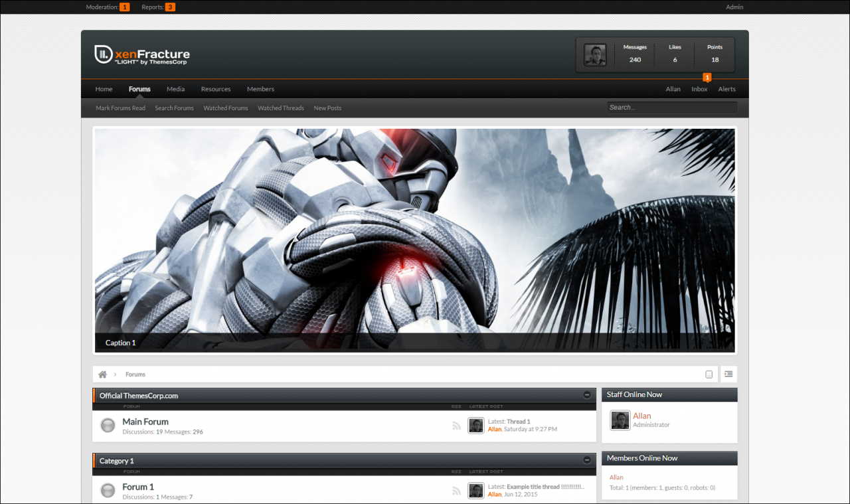Click the Main Forum status icon

pyautogui.click(x=108, y=425)
